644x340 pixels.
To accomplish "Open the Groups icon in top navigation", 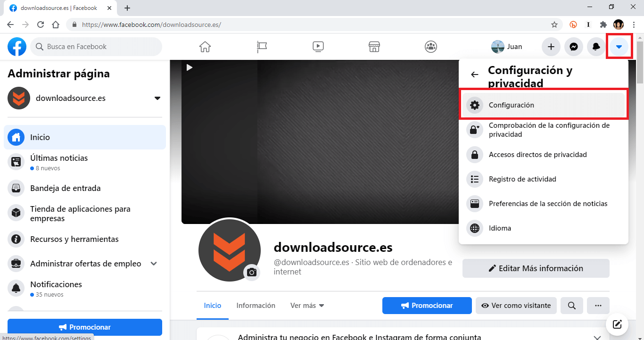I will (431, 47).
